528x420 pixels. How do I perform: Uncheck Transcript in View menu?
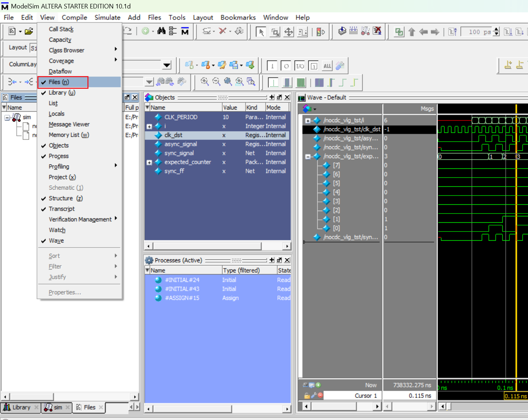(79, 209)
